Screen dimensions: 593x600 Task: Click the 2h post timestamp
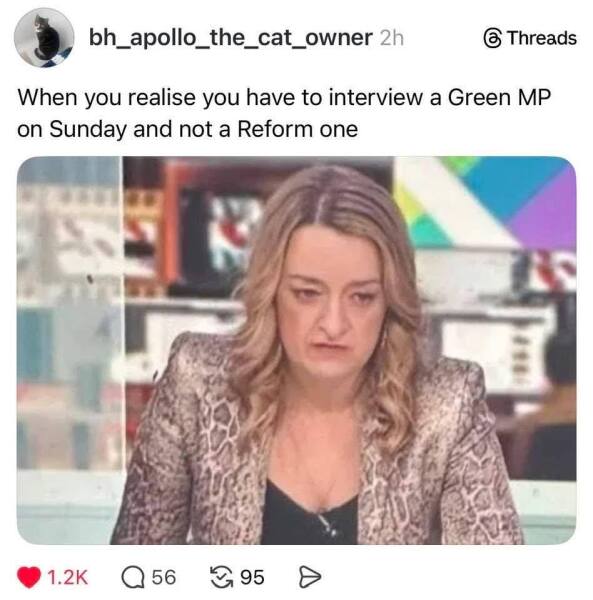click(x=392, y=38)
